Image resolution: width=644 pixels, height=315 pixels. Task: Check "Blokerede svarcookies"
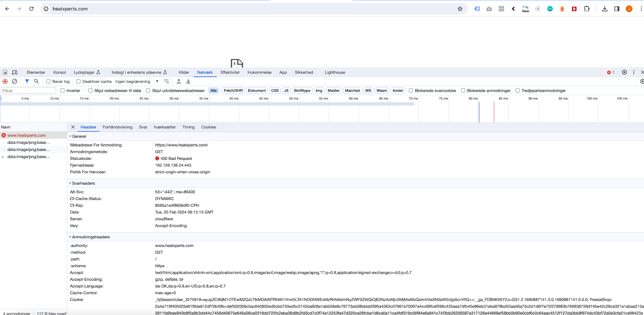pyautogui.click(x=411, y=90)
